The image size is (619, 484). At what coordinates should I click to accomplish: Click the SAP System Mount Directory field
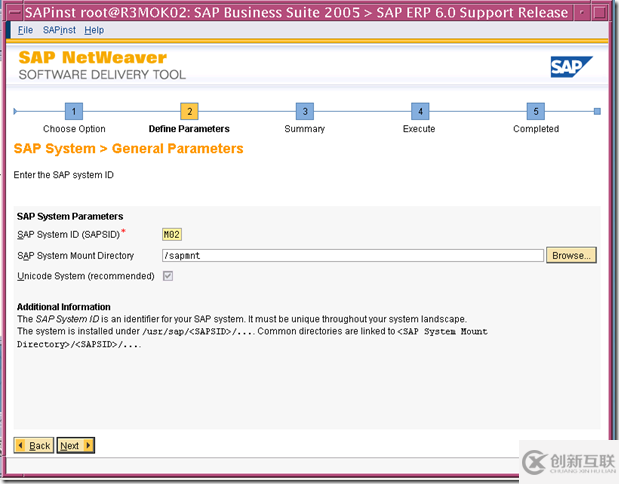click(x=353, y=255)
